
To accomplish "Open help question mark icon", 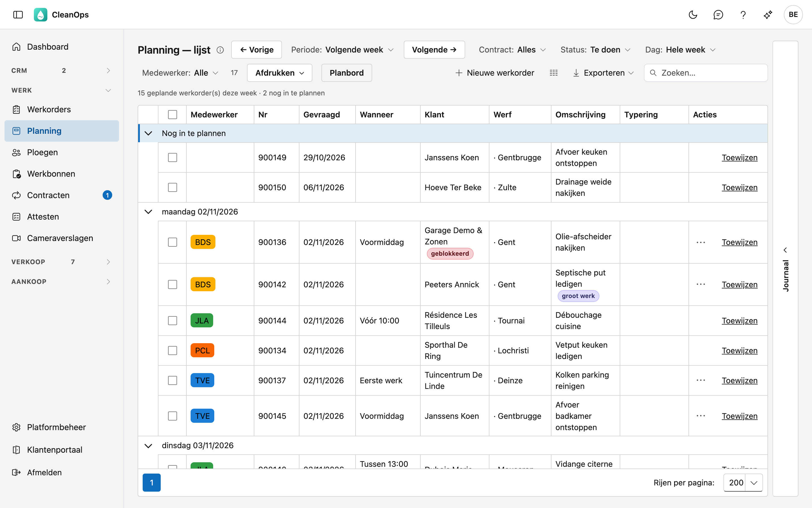I will coord(743,14).
